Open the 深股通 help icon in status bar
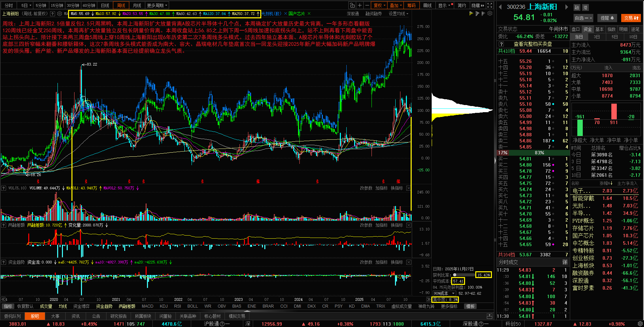Screen dimensions: 644x327 (481, 324)
